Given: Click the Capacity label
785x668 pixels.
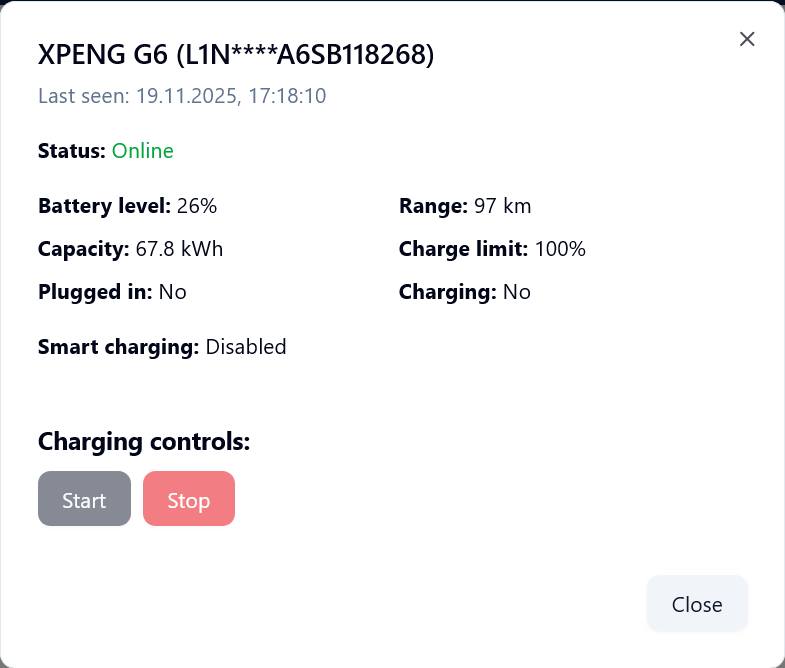Looking at the screenshot, I should [x=84, y=249].
